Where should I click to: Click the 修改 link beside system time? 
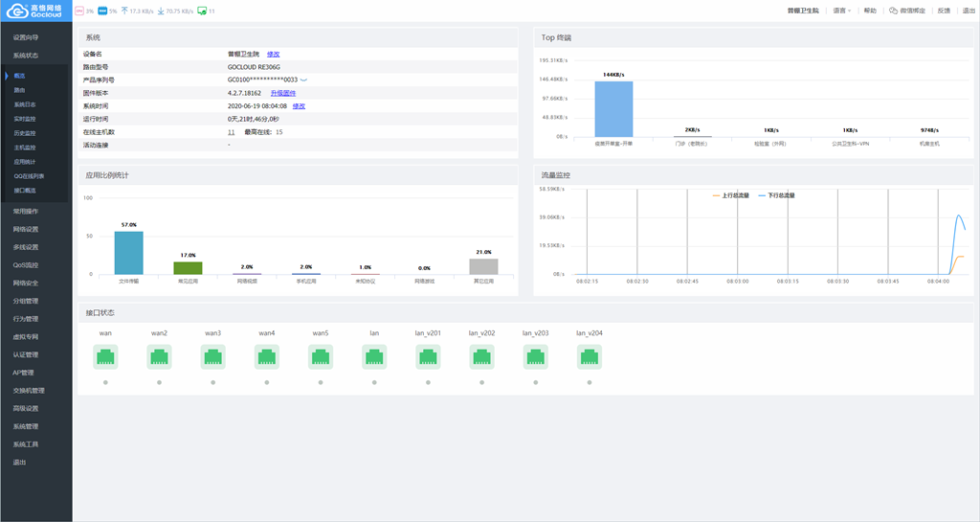point(299,106)
